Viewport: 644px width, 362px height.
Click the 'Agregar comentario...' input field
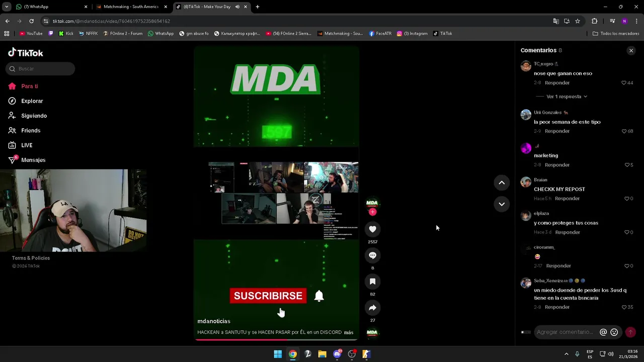565,332
